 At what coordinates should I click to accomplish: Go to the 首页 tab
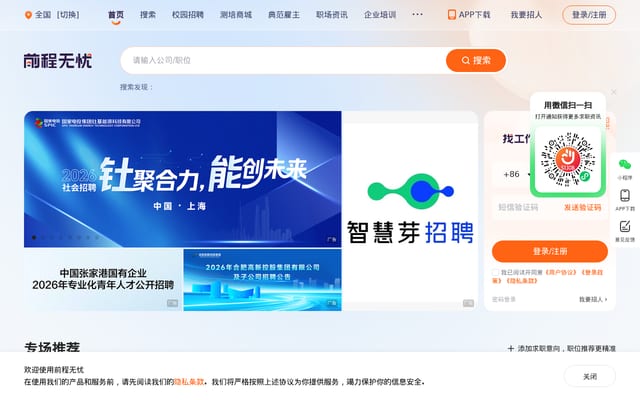(x=116, y=15)
